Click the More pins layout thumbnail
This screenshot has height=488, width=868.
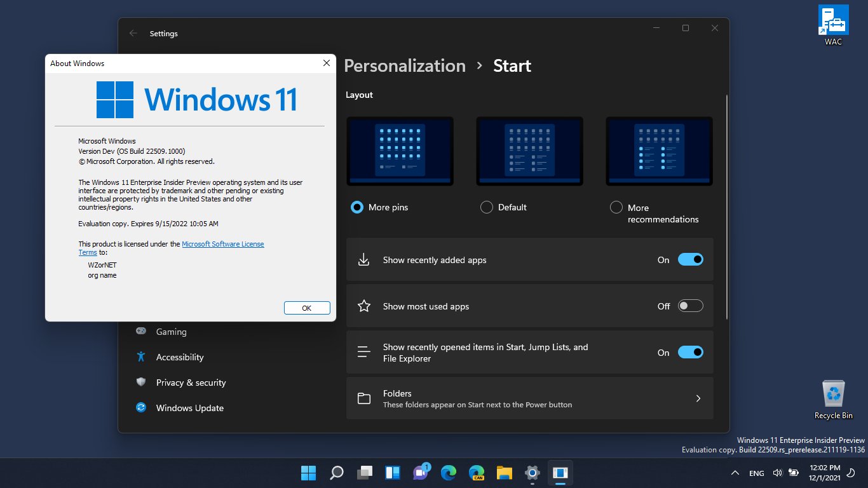tap(400, 151)
